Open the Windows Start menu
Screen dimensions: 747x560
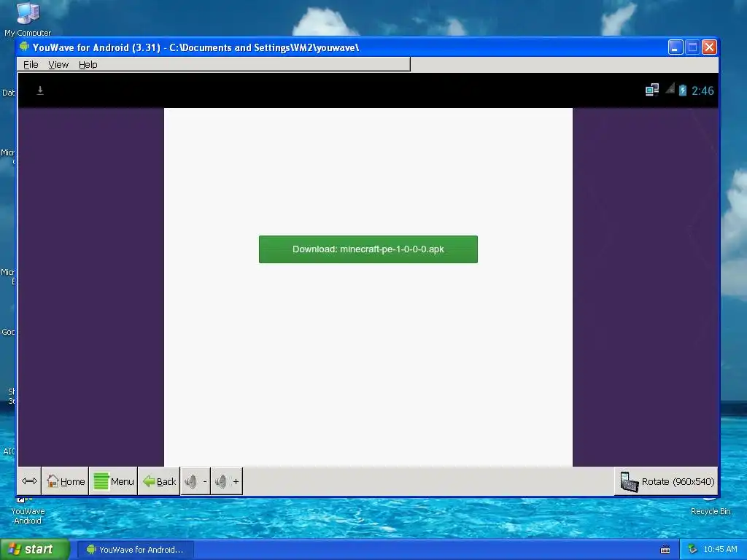point(35,549)
